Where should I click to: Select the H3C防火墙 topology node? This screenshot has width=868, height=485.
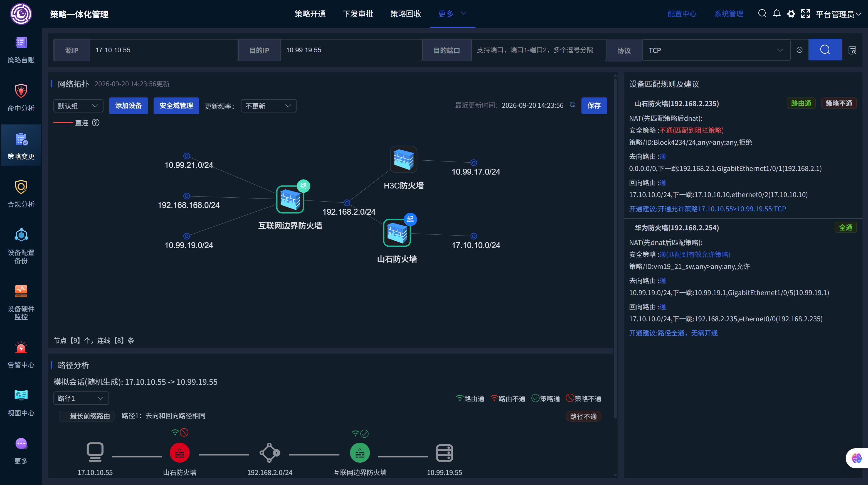404,160
